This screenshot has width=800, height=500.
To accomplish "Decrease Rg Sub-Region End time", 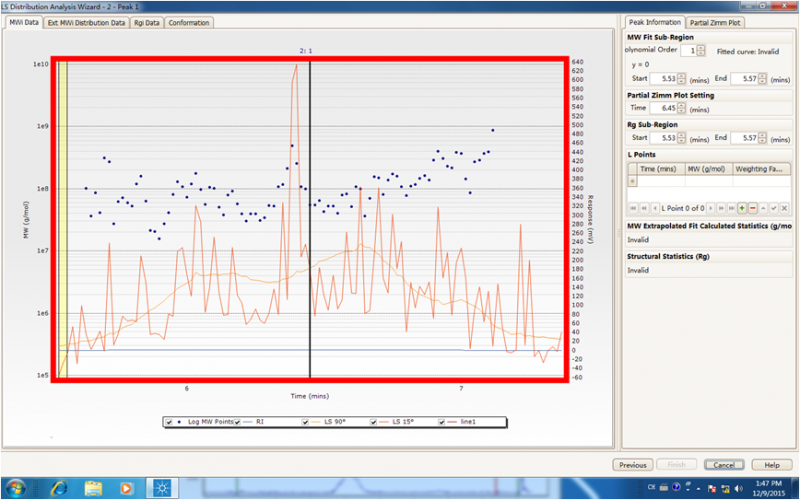I will coord(762,140).
